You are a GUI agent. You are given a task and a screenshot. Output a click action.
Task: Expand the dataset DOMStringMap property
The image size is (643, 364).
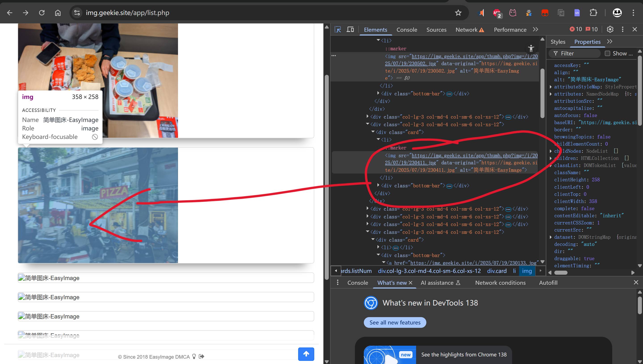[551, 237]
